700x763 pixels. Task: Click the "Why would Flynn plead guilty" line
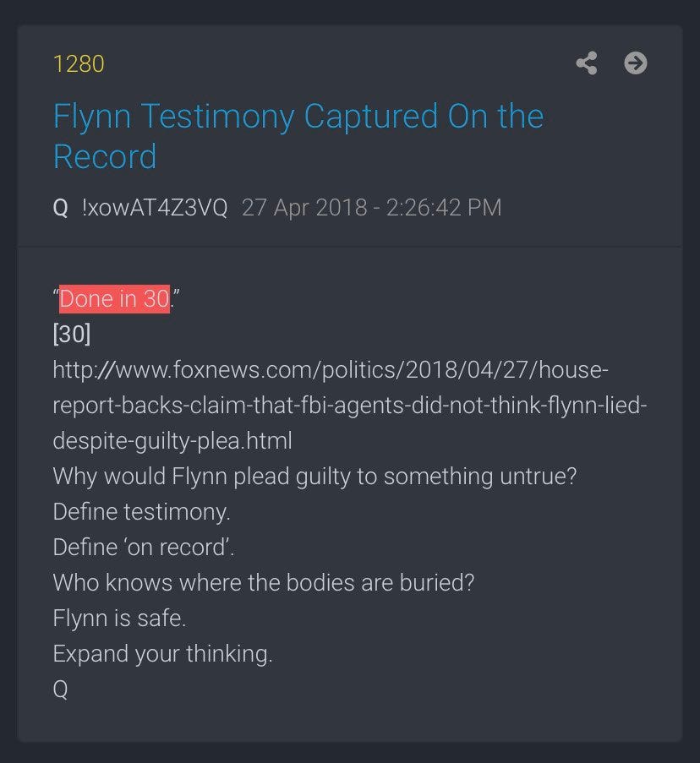314,476
